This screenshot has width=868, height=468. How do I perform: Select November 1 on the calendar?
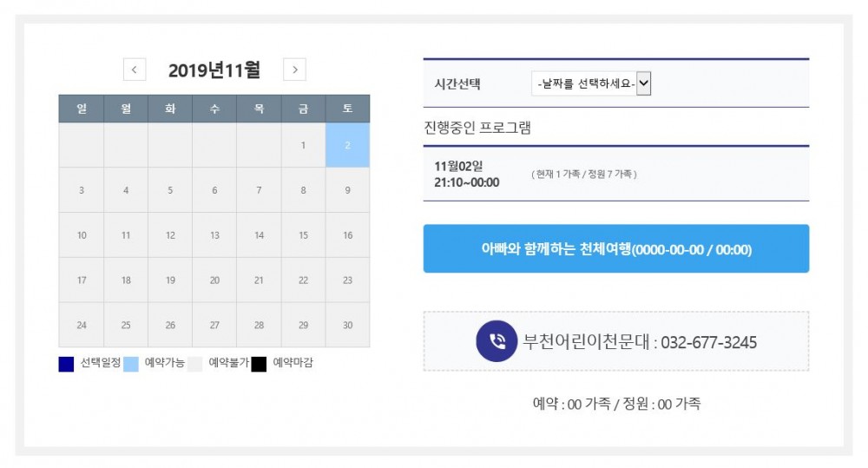[303, 145]
